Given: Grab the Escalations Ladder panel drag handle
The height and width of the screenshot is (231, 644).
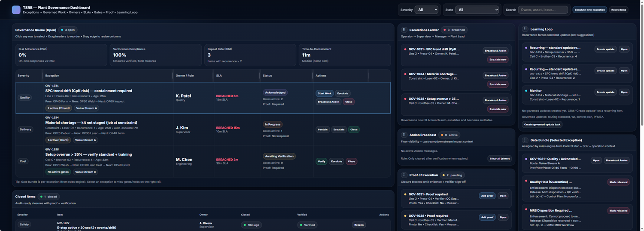Looking at the screenshot, I should pos(404,30).
